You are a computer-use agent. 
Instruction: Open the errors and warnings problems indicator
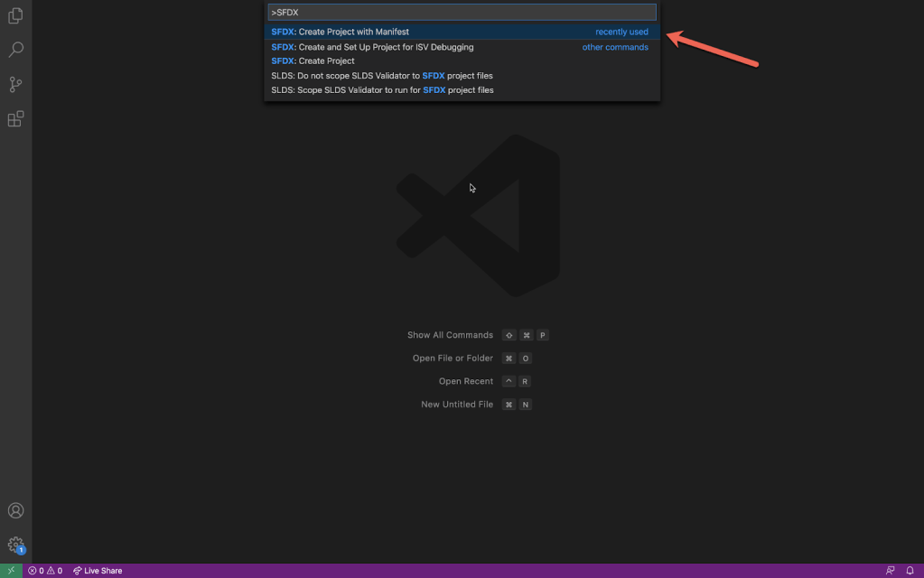pos(45,571)
